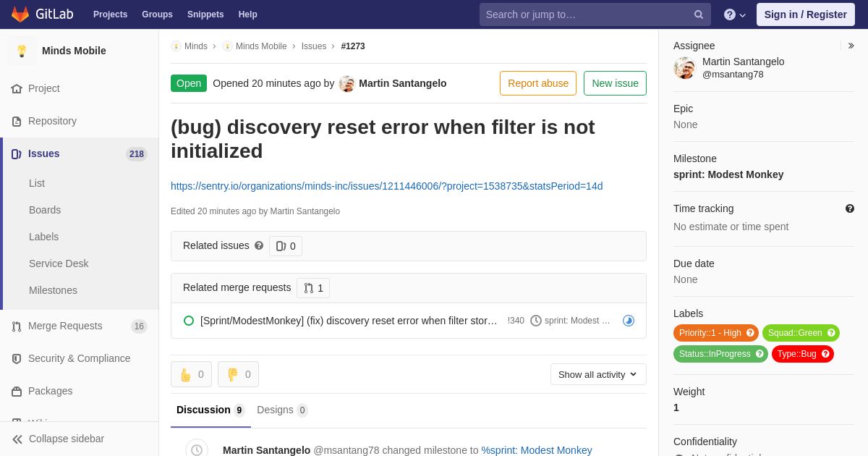Click the Time tracking help icon
This screenshot has height=456, width=868.
(850, 208)
